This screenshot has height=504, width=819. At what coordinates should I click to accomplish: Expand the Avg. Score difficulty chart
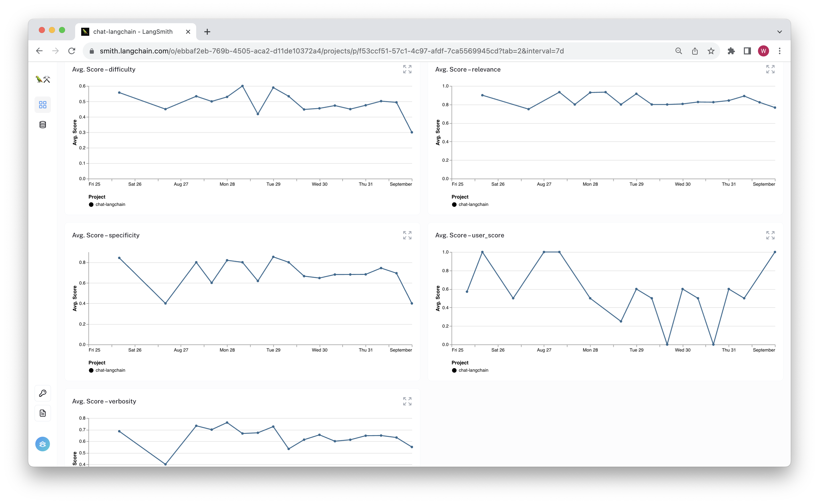coord(407,69)
